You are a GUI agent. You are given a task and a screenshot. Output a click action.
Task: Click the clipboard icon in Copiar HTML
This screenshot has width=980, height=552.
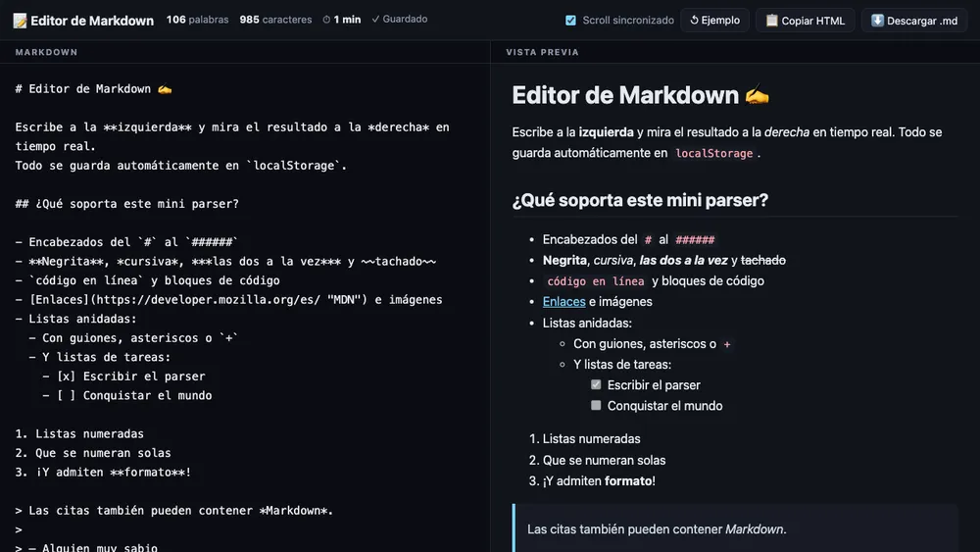772,21
